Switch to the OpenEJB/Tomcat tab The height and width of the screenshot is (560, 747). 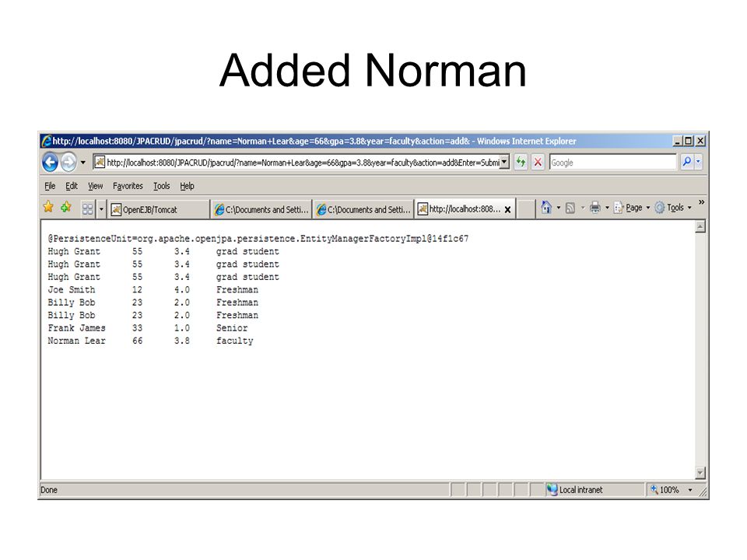159,209
